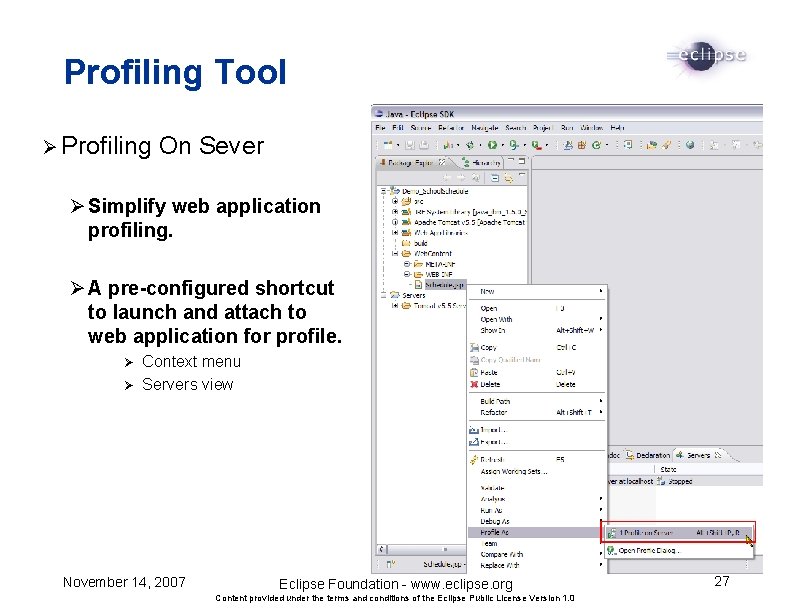Open the Debug toolbar dropdown arrow

pyautogui.click(x=480, y=145)
